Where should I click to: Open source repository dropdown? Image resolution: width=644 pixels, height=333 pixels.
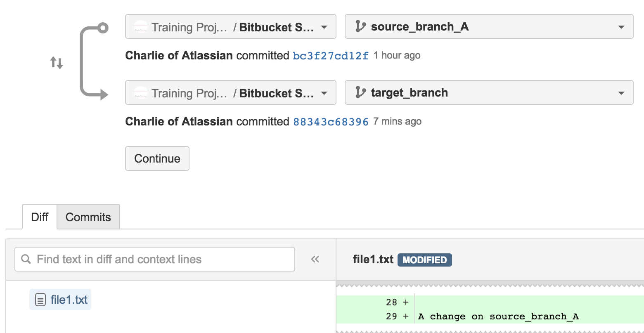coord(231,27)
